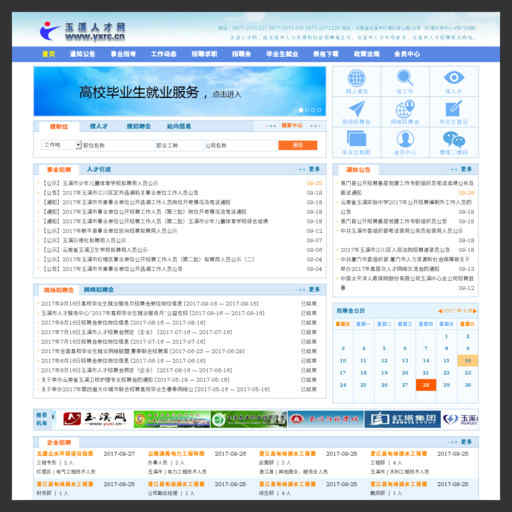Switch to the 找招聘会 search tab
The width and height of the screenshot is (512, 512).
click(139, 126)
